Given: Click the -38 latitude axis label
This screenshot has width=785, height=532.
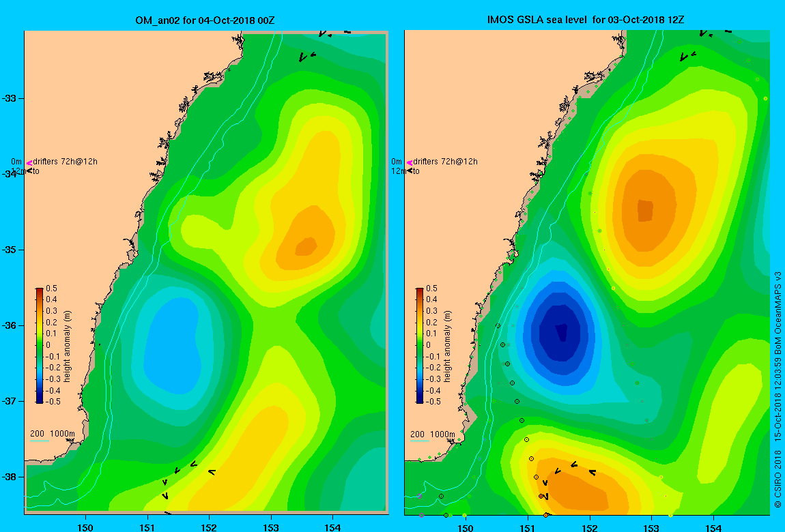Looking at the screenshot, I should click(9, 477).
